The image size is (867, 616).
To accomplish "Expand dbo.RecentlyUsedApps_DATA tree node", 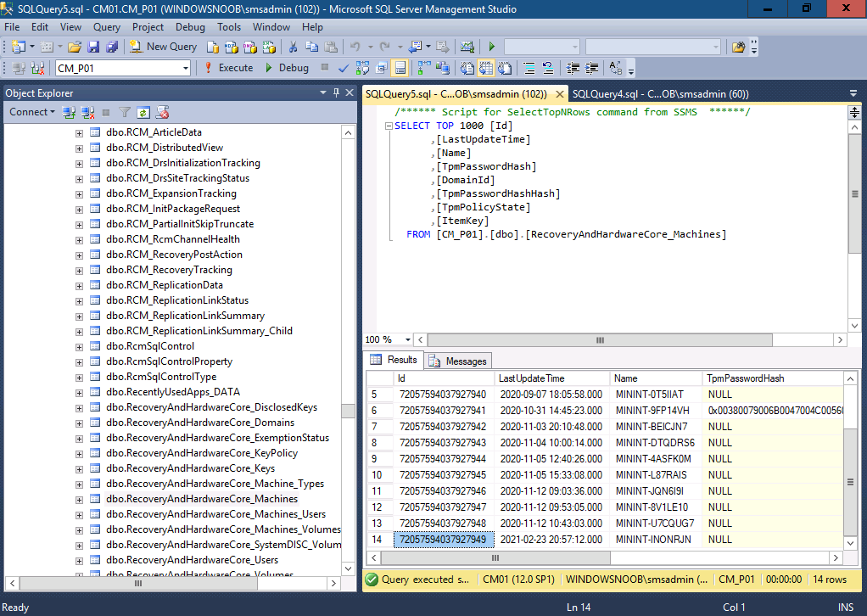I will pos(79,393).
